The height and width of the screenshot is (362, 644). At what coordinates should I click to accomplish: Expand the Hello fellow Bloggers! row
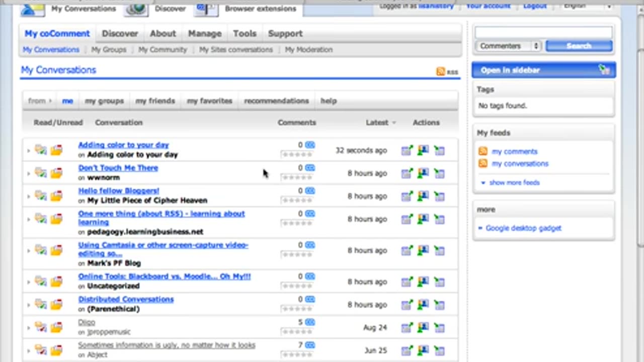28,196
